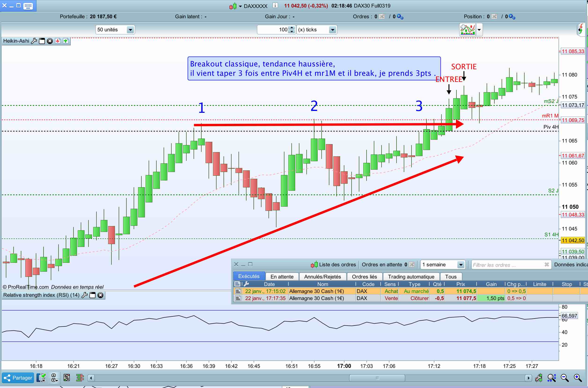The width and height of the screenshot is (588, 388).
Task: Clear the order filter field
Action: (547, 264)
